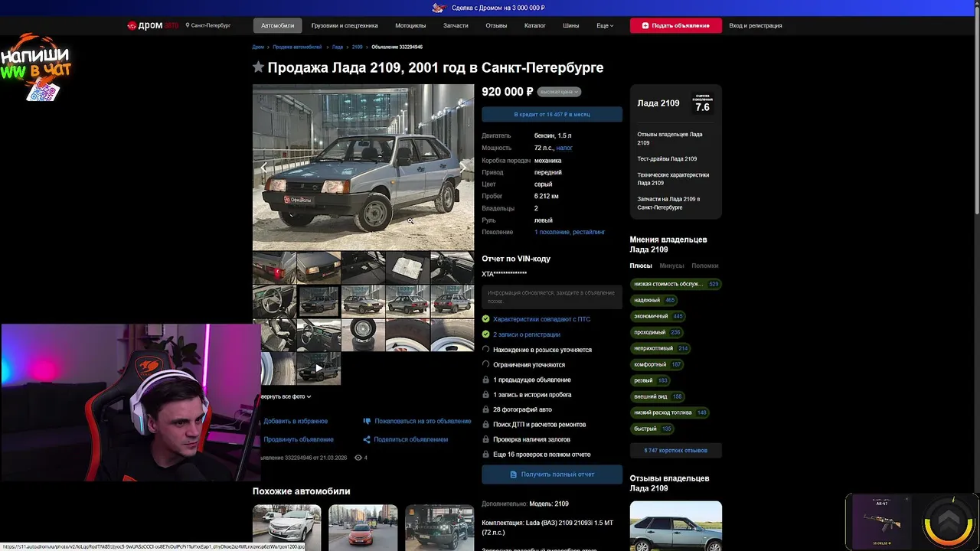Viewport: 980px width, 551px height.
Task: Select экономичный opinion tag
Action: click(x=658, y=316)
